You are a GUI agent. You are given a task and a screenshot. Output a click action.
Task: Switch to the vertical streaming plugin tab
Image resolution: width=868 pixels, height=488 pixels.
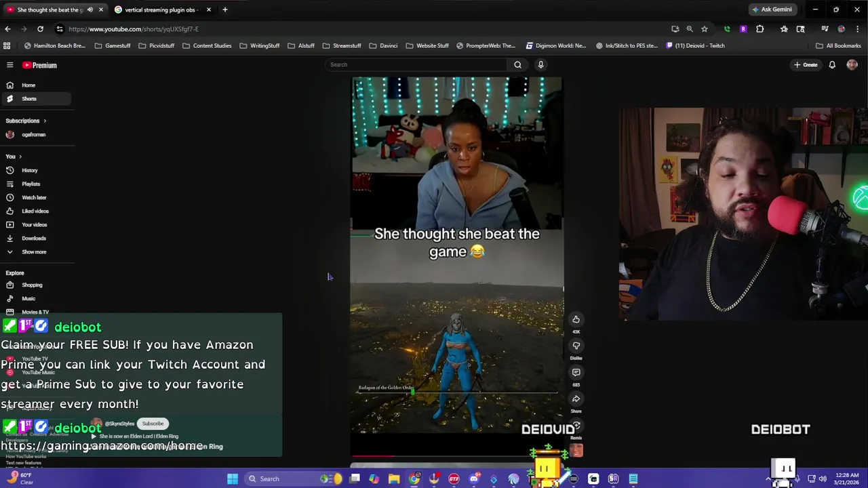(163, 9)
